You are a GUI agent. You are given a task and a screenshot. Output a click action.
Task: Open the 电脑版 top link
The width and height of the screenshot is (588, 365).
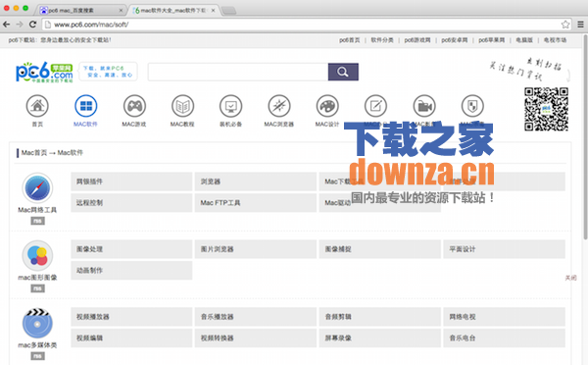[x=524, y=40]
